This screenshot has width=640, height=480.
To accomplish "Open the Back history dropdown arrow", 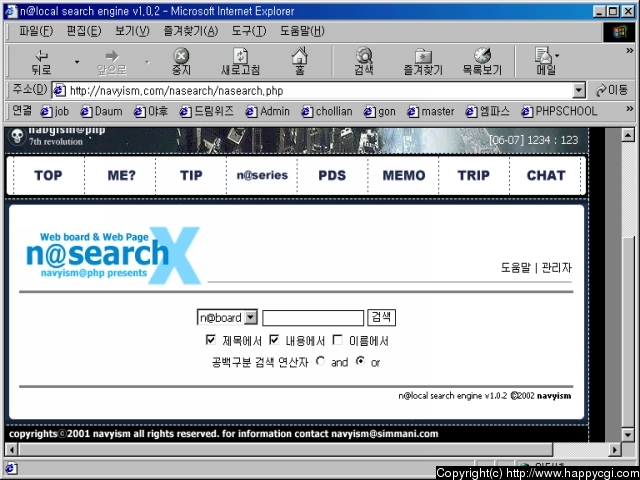I will 76,62.
